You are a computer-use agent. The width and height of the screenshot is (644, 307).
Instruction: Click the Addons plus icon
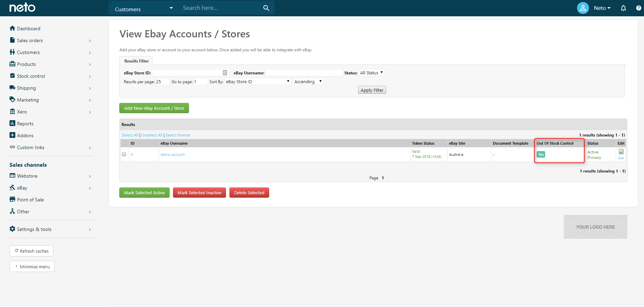[x=13, y=135]
